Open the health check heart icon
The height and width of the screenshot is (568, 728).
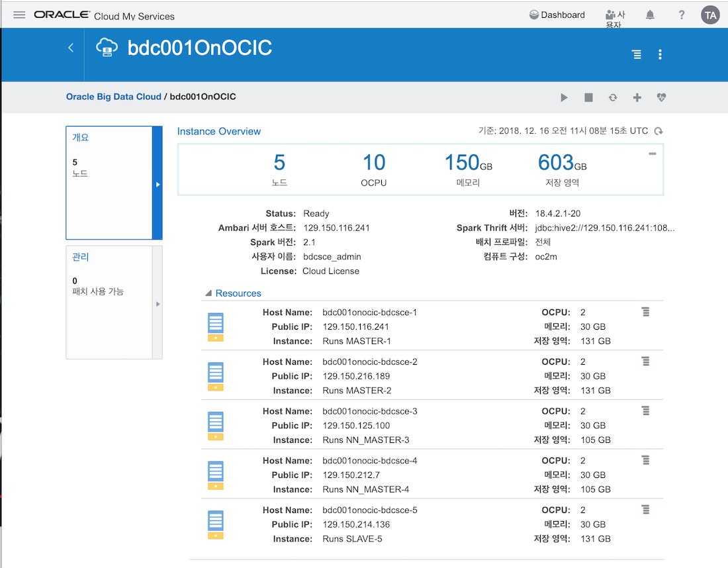point(661,97)
